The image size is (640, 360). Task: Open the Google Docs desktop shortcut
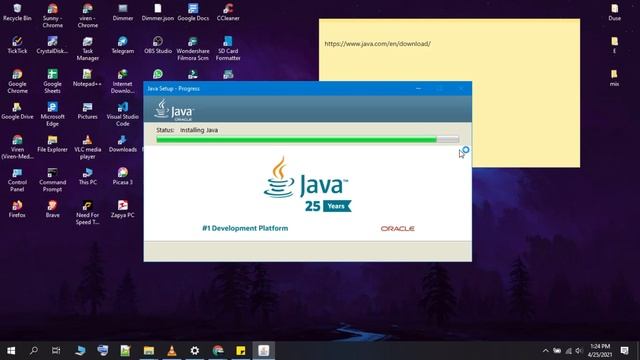tap(193, 12)
